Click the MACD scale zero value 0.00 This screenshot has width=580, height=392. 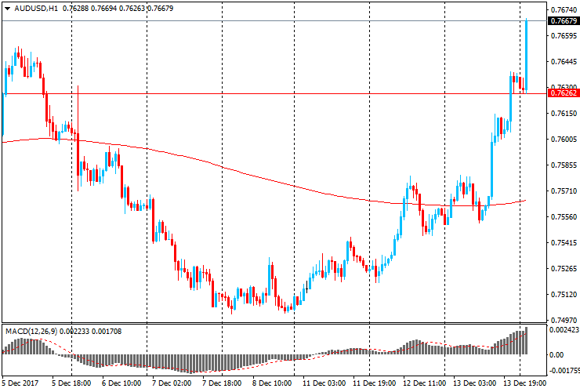556,355
